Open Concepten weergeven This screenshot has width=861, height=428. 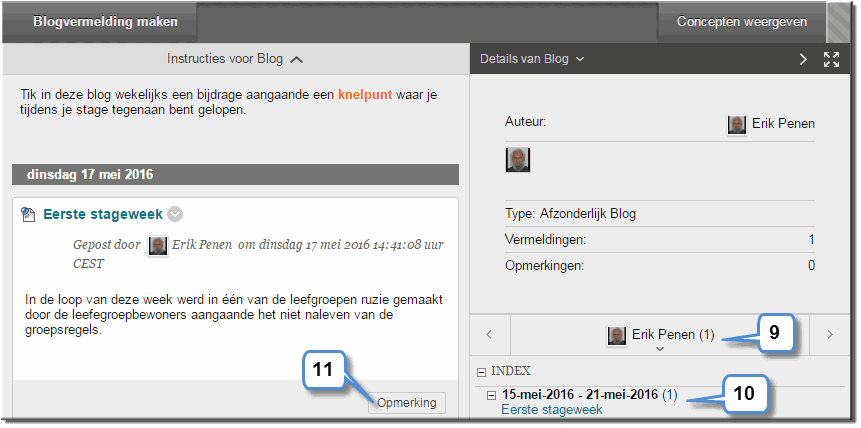741,23
